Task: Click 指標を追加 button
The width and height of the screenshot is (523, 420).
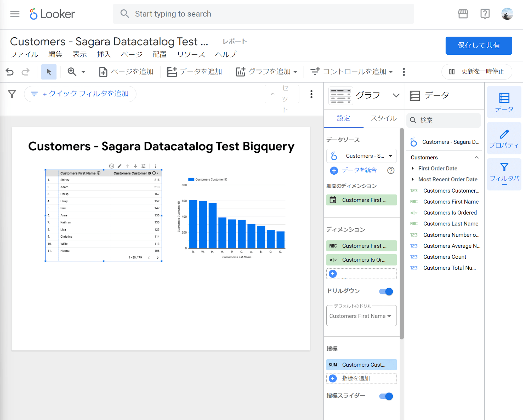Action: click(361, 378)
